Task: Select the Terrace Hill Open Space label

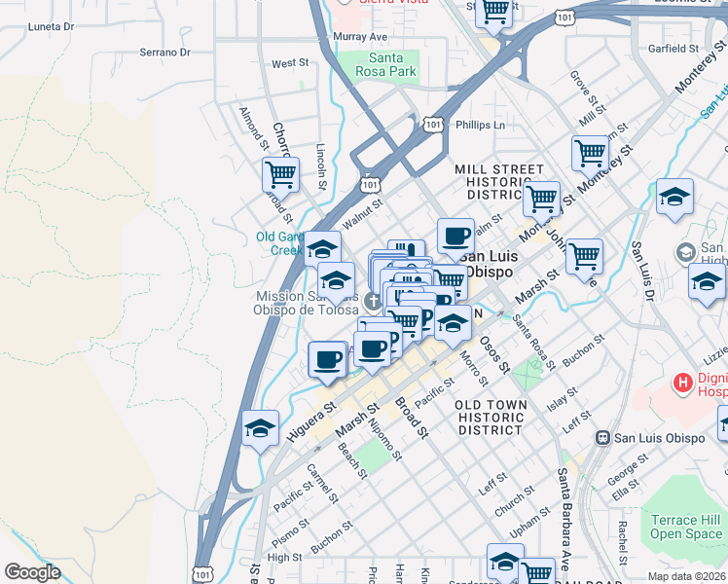Action: pyautogui.click(x=686, y=527)
